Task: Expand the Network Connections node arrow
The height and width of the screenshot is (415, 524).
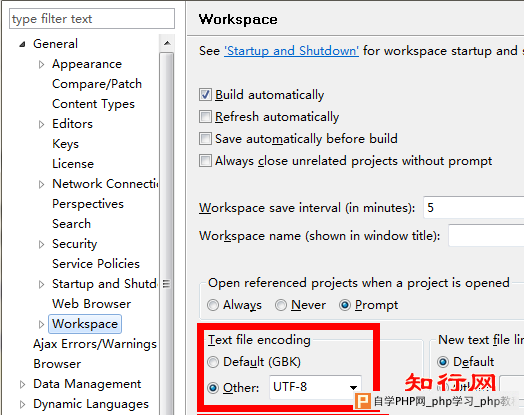Action: pyautogui.click(x=41, y=184)
